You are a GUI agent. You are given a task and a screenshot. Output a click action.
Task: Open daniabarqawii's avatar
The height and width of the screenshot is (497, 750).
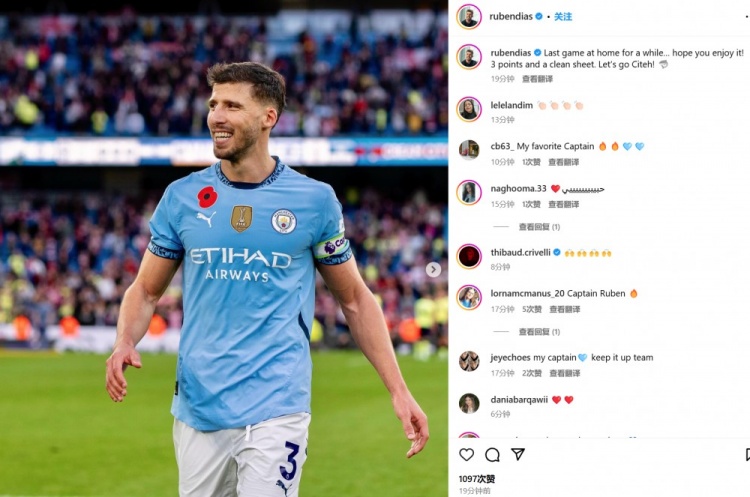click(469, 403)
